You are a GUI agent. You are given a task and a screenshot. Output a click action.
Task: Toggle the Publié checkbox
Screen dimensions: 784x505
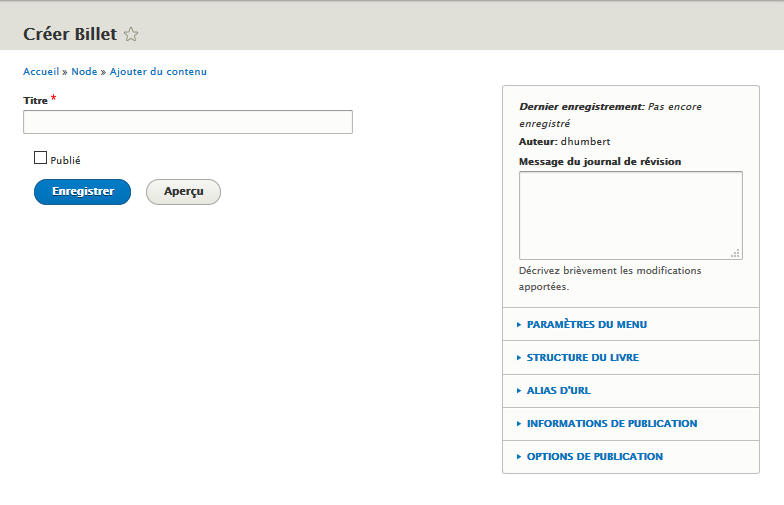click(41, 158)
